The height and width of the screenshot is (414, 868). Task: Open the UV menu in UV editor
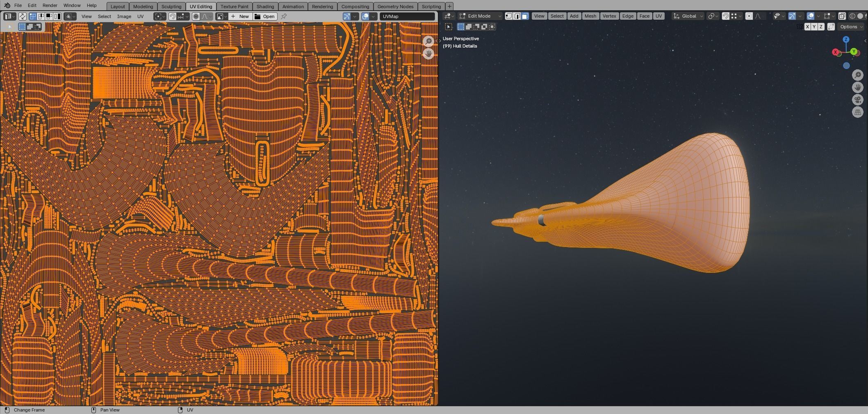(140, 16)
